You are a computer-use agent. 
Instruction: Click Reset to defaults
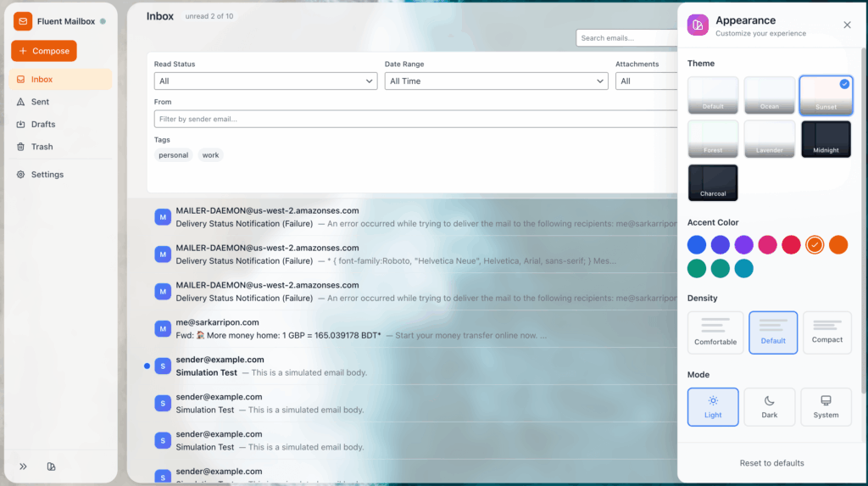click(x=771, y=463)
